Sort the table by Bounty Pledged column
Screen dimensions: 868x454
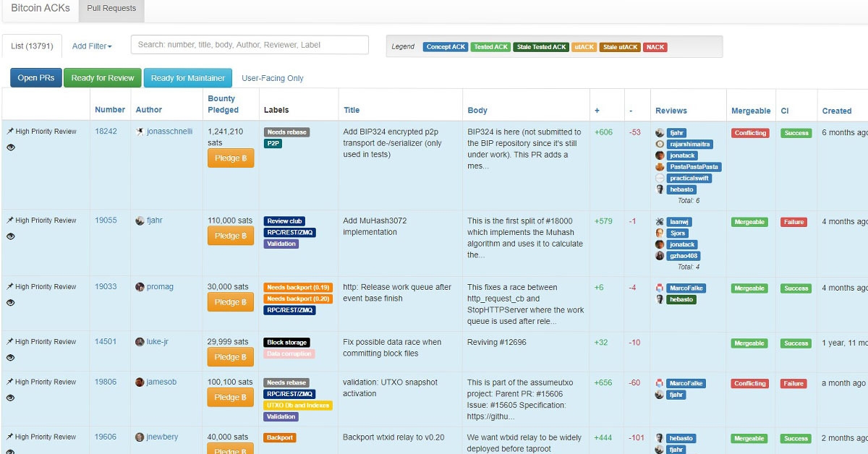(x=222, y=104)
